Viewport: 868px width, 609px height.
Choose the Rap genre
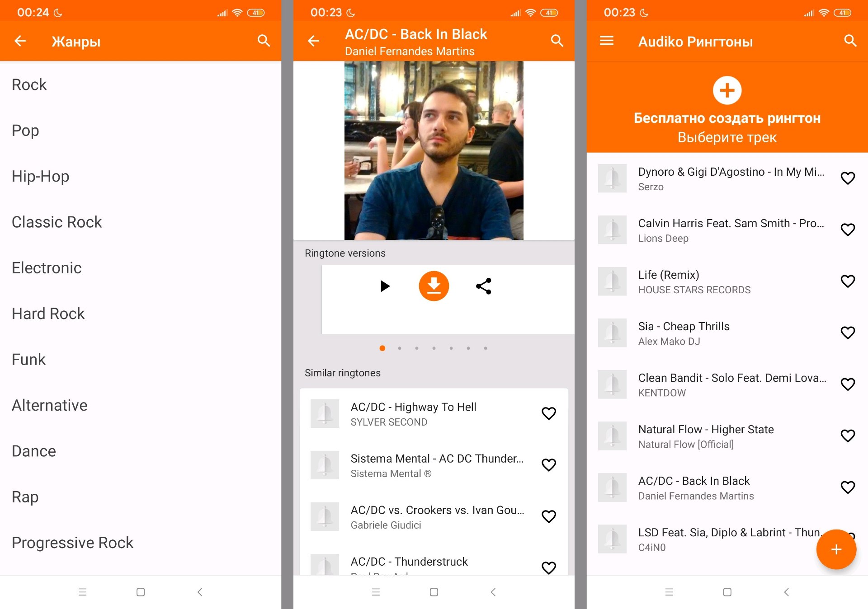(140, 497)
